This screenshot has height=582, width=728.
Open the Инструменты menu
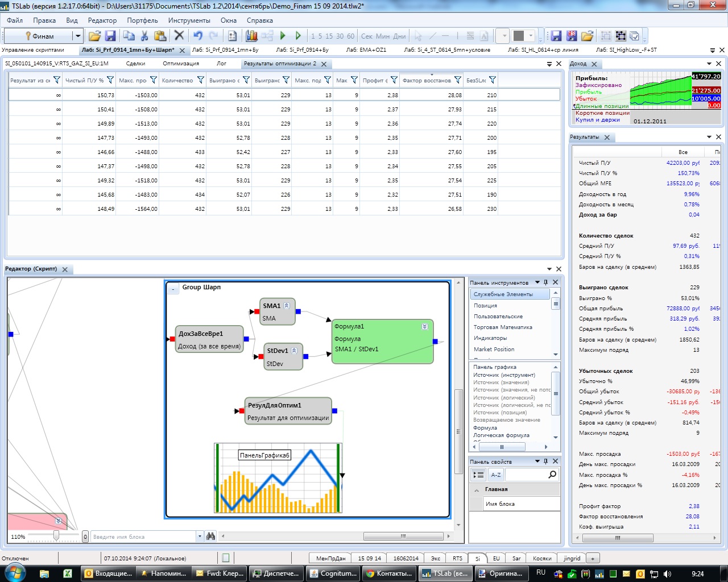click(x=189, y=20)
